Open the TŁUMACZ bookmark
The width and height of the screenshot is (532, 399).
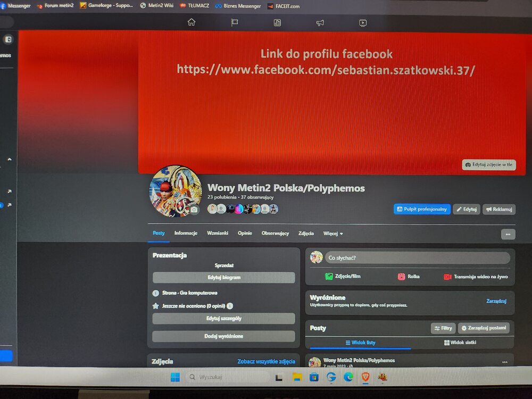click(x=194, y=6)
